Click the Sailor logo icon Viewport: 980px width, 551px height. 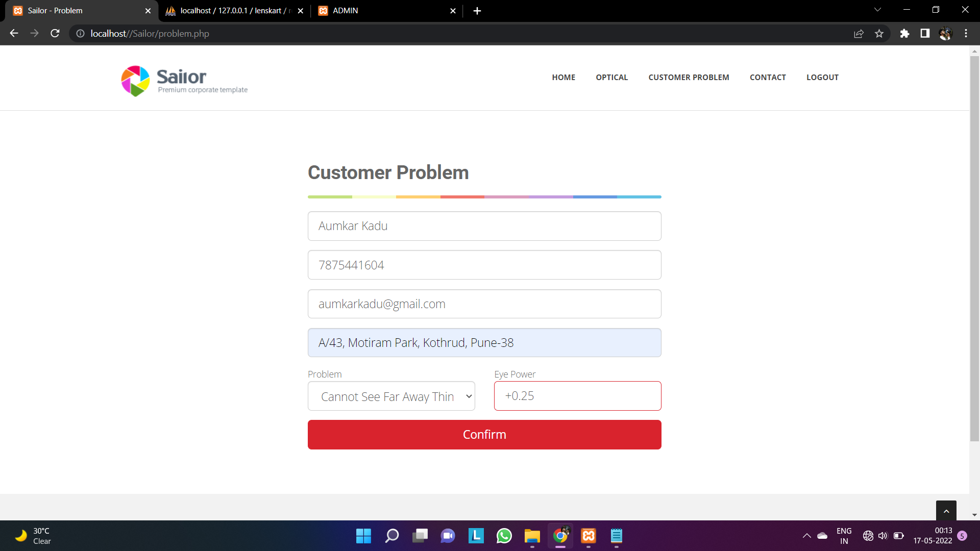(135, 81)
